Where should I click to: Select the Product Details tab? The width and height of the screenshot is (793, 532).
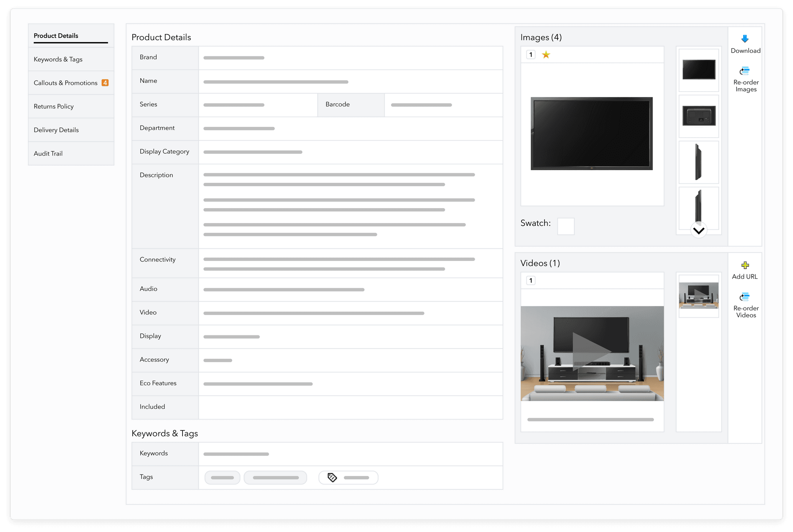pos(56,36)
